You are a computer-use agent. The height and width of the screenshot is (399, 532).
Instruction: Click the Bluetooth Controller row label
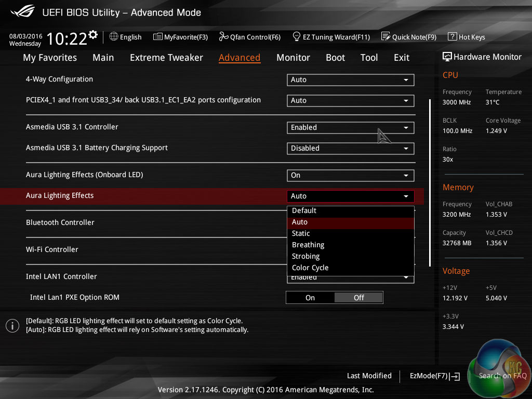[x=60, y=222]
